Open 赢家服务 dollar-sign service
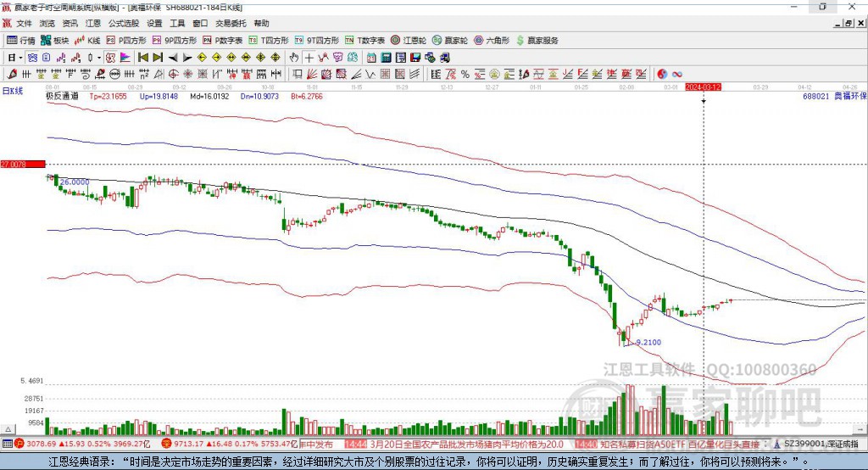Image resolution: width=868 pixels, height=470 pixels. click(x=537, y=41)
